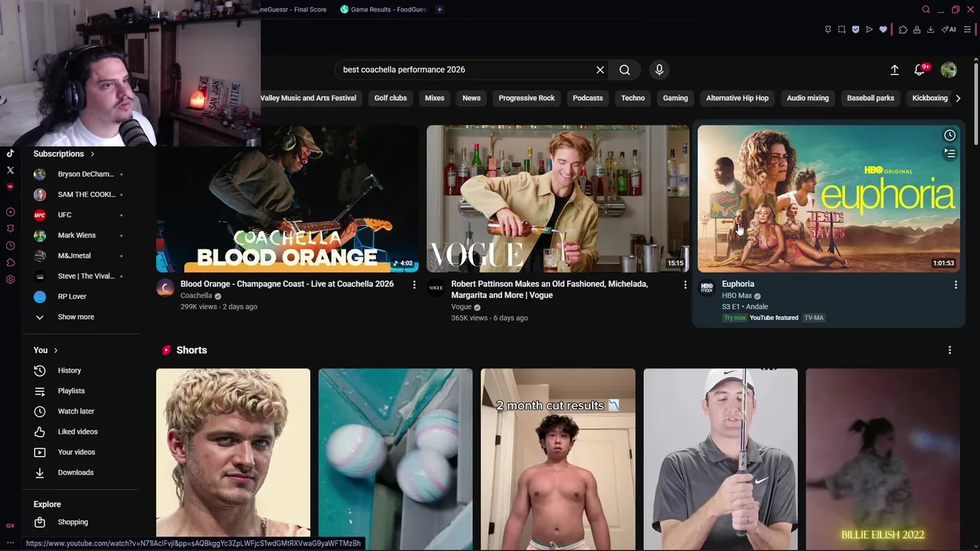Open browser settings gear in sidebar
Viewport: 980px width, 551px height.
click(x=10, y=279)
